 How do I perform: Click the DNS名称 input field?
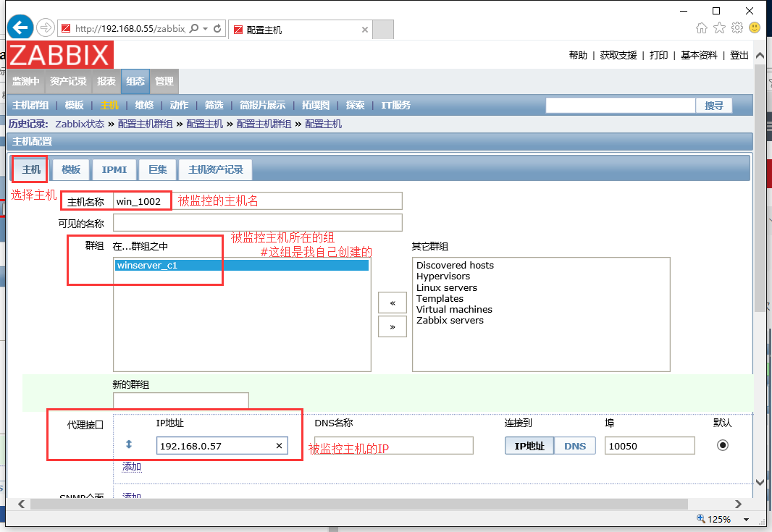click(394, 446)
